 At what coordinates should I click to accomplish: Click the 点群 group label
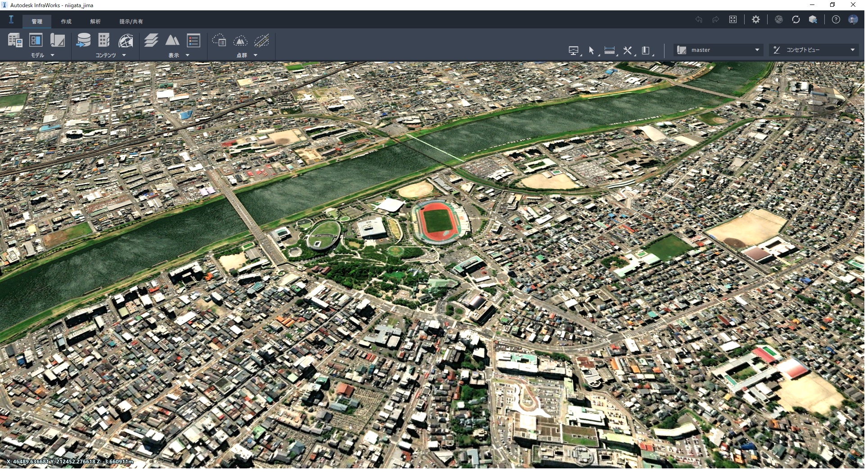click(x=242, y=55)
